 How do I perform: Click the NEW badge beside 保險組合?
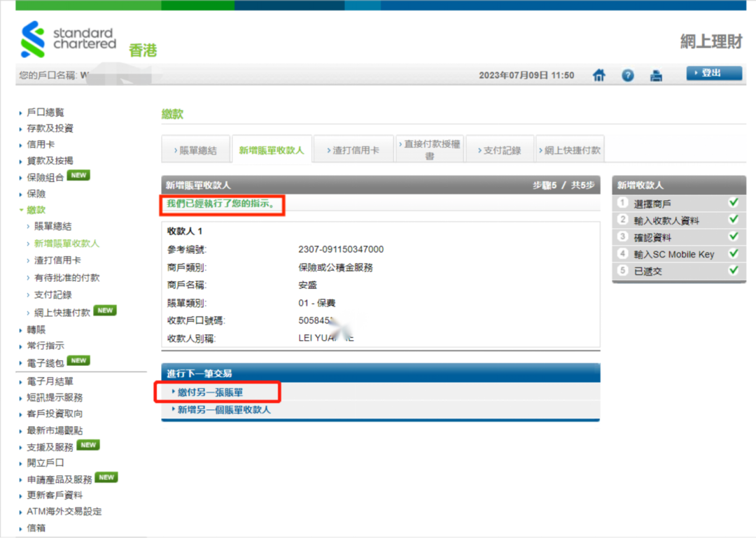(78, 176)
